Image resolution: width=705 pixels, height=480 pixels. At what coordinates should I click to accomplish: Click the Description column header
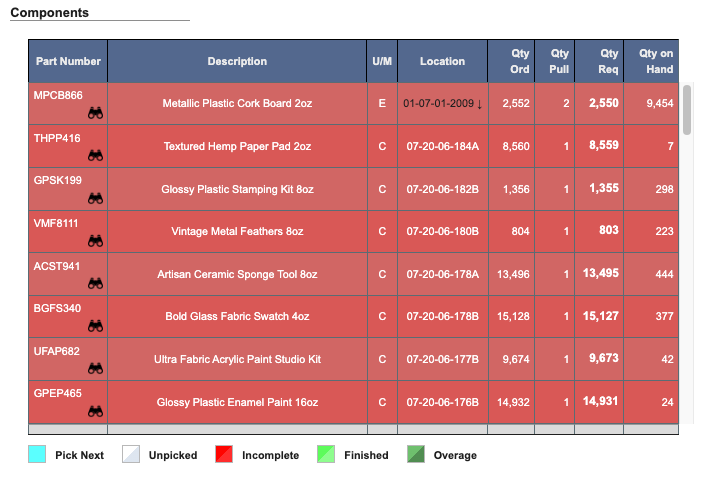coord(237,61)
